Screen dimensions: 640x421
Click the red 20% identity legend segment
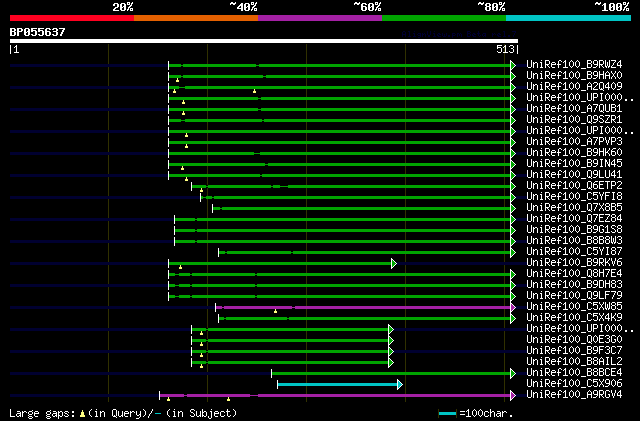coord(72,18)
